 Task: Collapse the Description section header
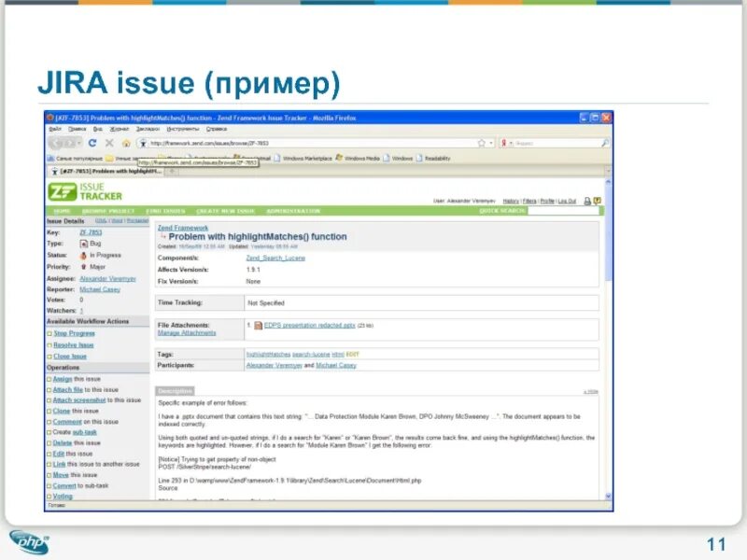pyautogui.click(x=176, y=389)
